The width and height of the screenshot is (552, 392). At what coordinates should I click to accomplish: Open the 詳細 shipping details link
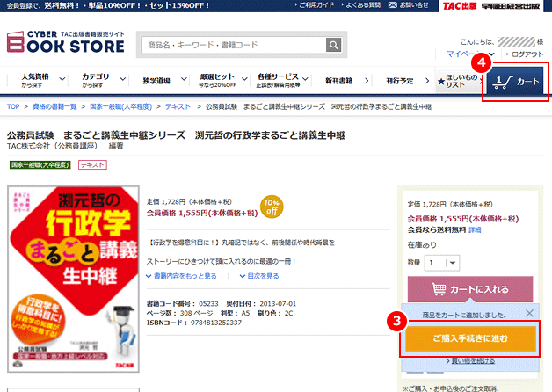pyautogui.click(x=475, y=230)
